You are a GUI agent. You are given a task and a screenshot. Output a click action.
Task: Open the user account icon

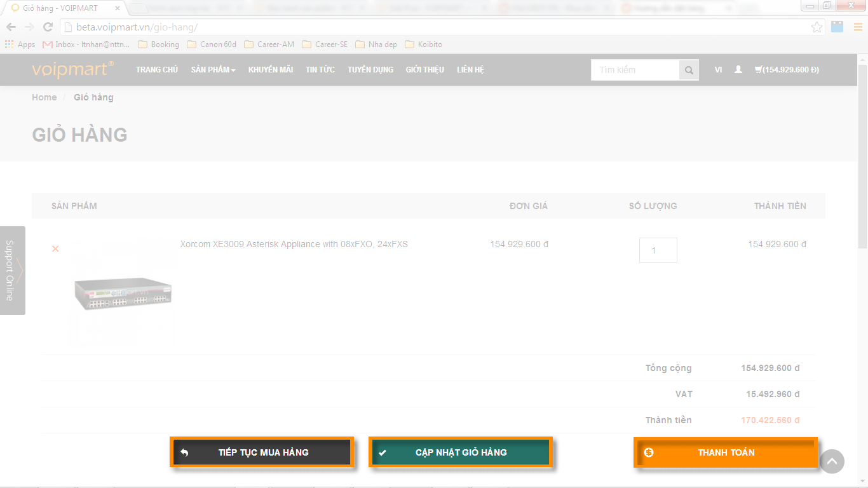[738, 70]
